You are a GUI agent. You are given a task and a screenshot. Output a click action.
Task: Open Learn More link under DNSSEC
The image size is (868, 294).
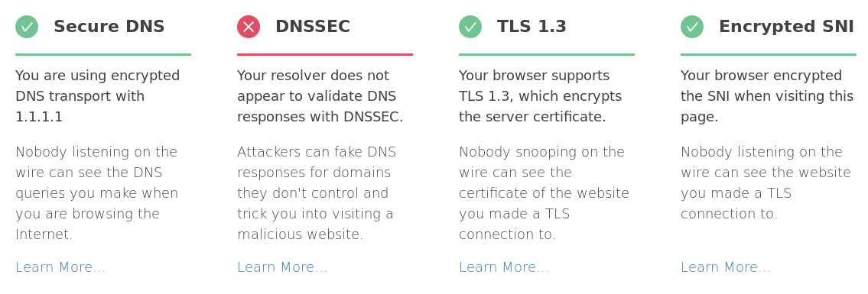(282, 267)
